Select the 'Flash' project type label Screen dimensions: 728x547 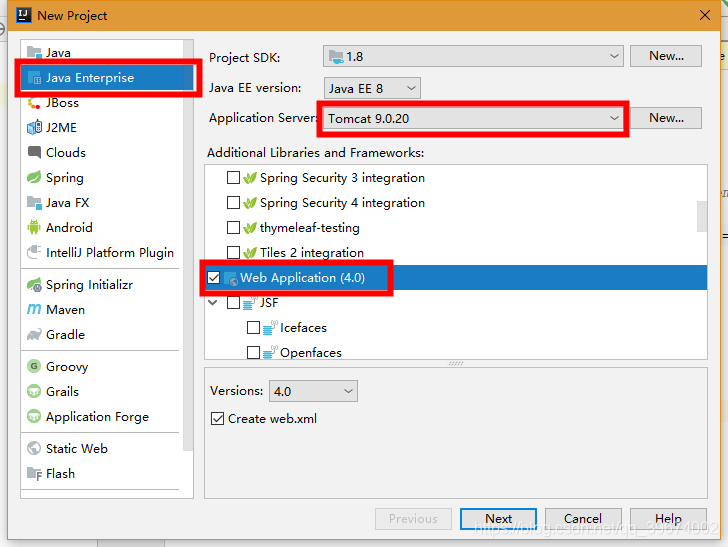[x=60, y=474]
